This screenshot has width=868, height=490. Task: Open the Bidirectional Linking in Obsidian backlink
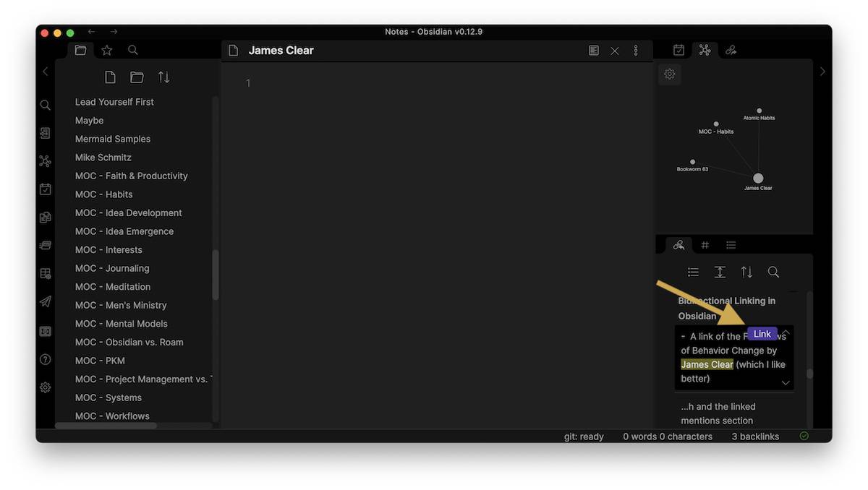[727, 309]
